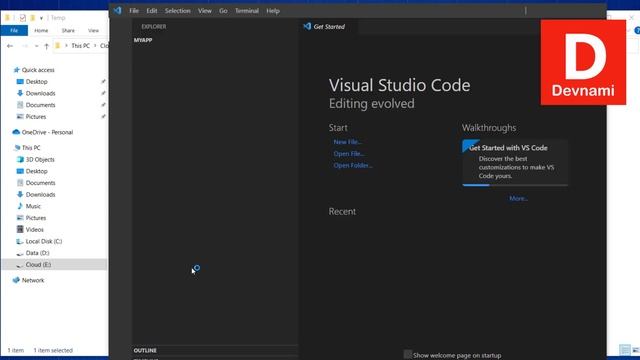Open the Go menu in VS Code
Viewport: 640px width, 360px height.
coord(223,11)
